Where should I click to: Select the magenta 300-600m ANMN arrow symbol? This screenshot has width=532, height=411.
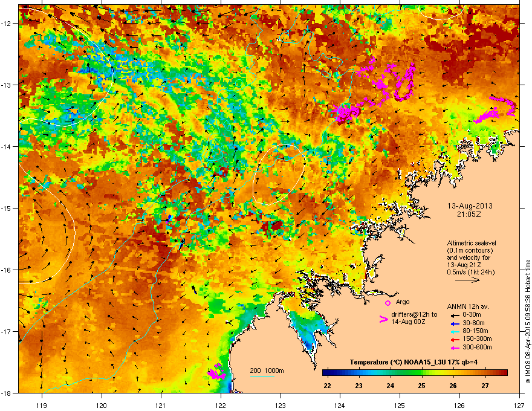[x=454, y=348]
